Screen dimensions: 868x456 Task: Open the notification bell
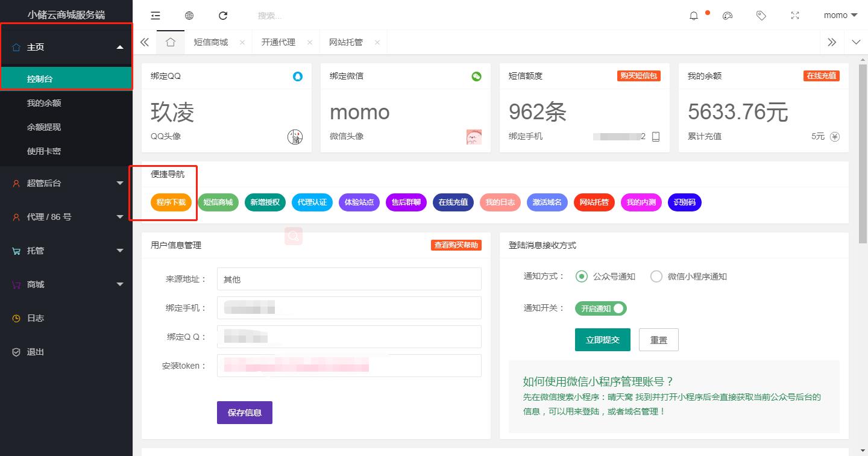click(694, 16)
